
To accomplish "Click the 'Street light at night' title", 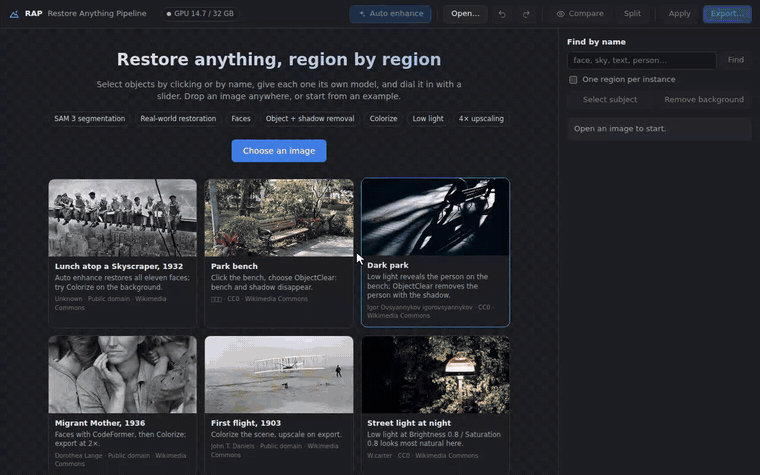I will (x=409, y=423).
